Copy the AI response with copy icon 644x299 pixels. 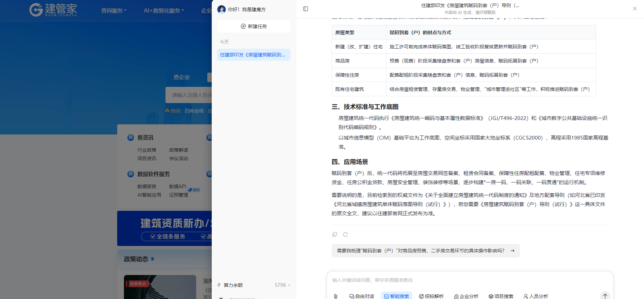coord(335,234)
